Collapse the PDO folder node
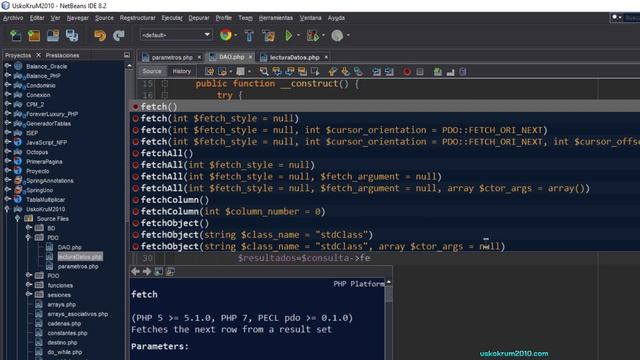The image size is (640, 360). click(x=28, y=237)
